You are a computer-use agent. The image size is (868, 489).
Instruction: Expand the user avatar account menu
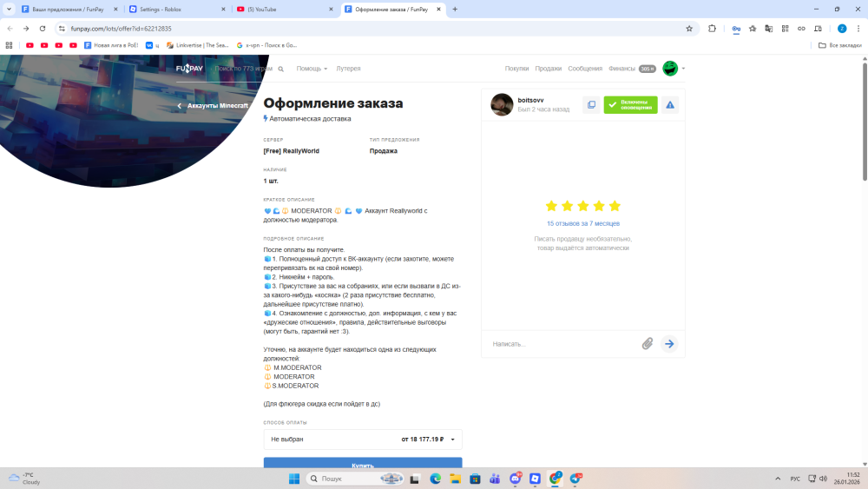click(674, 69)
